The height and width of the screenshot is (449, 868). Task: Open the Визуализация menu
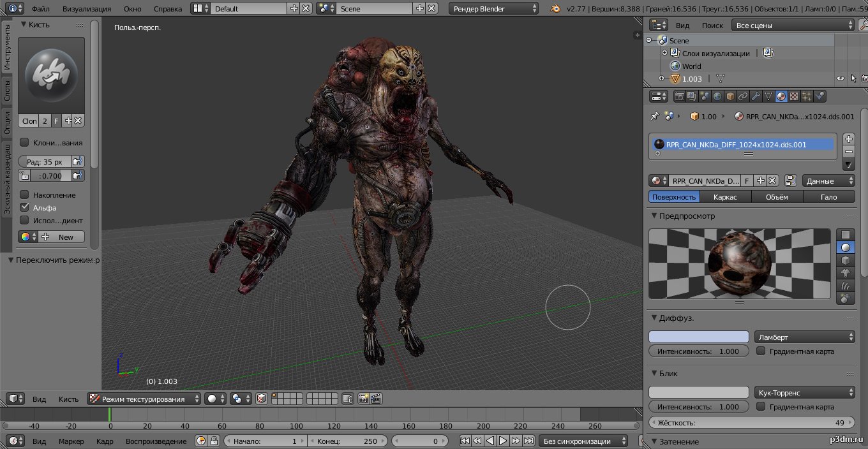[87, 8]
